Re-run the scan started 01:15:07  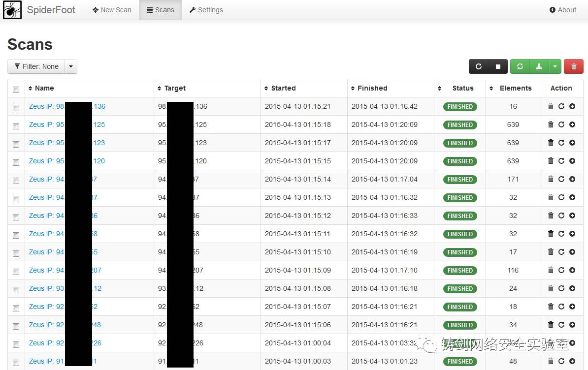(x=561, y=307)
